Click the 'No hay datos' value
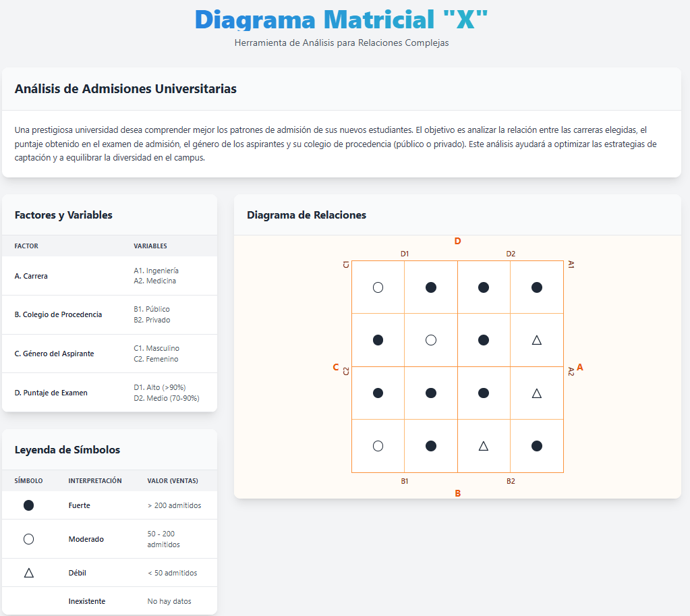690x616 pixels. tap(169, 601)
